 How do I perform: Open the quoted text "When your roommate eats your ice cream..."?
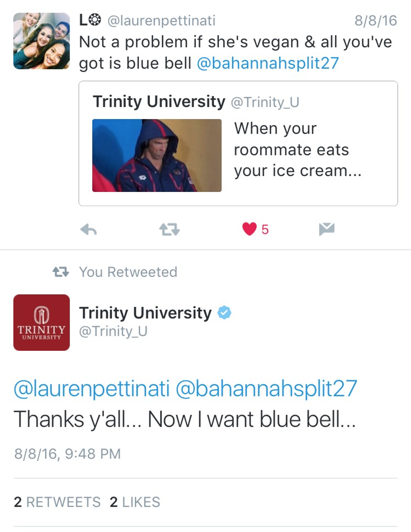tap(297, 150)
